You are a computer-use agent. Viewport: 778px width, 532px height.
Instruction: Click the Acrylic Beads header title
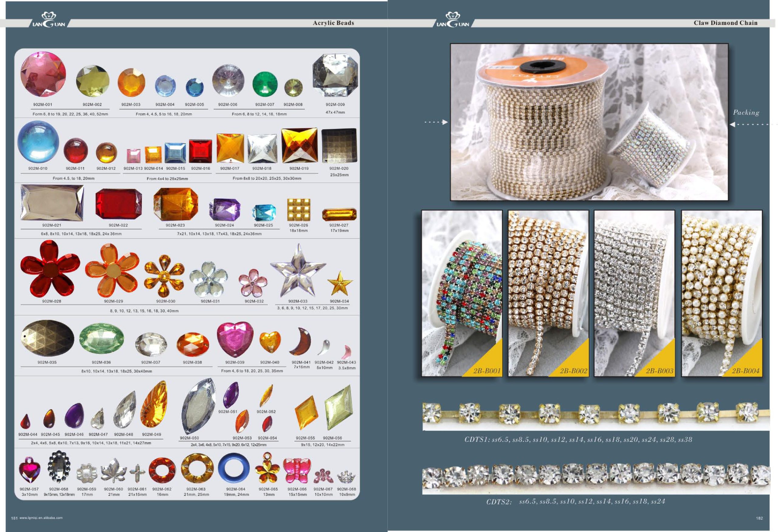pyautogui.click(x=333, y=23)
